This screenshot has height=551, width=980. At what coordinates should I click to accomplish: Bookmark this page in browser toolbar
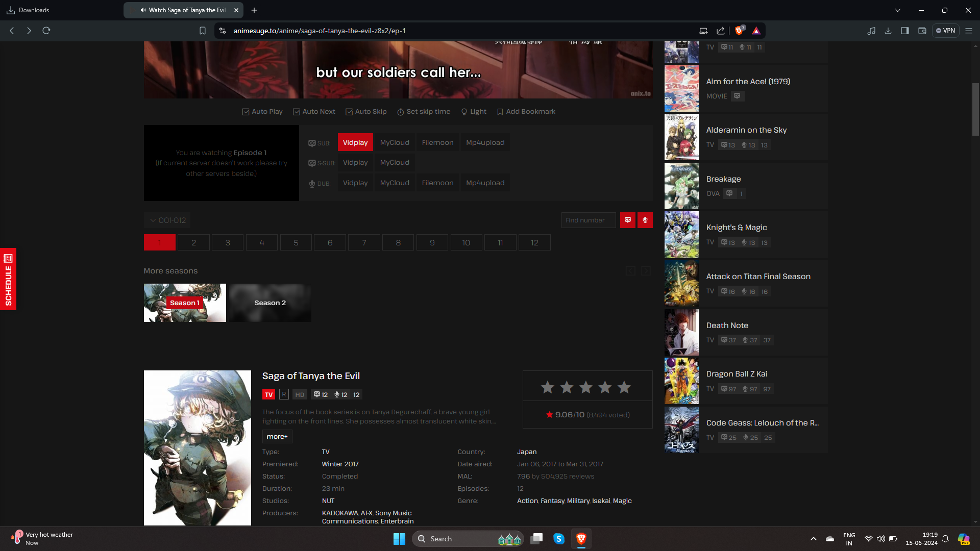point(203,31)
